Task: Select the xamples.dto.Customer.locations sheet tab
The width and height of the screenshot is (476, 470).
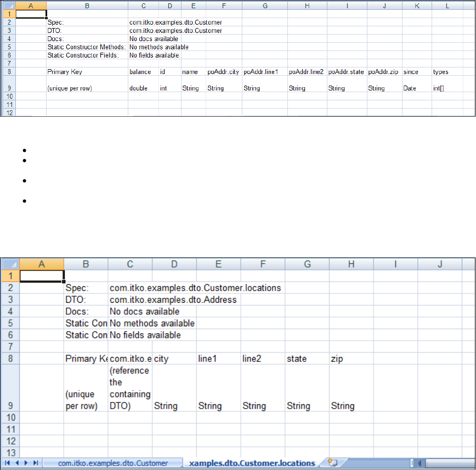Action: click(252, 463)
